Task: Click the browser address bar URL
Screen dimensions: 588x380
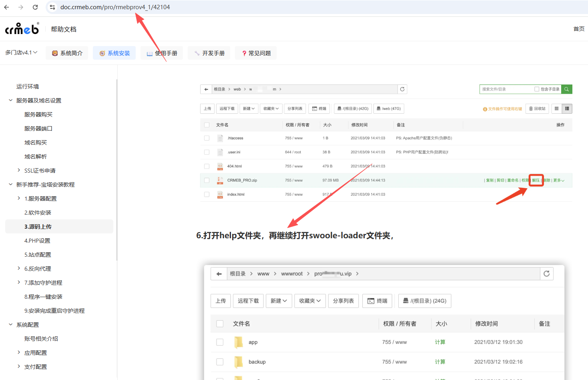Action: (x=115, y=7)
